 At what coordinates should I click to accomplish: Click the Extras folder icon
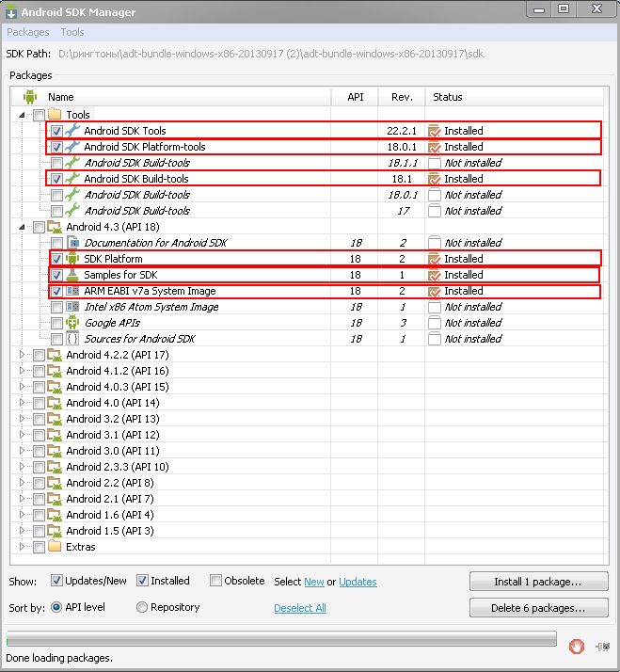[55, 547]
